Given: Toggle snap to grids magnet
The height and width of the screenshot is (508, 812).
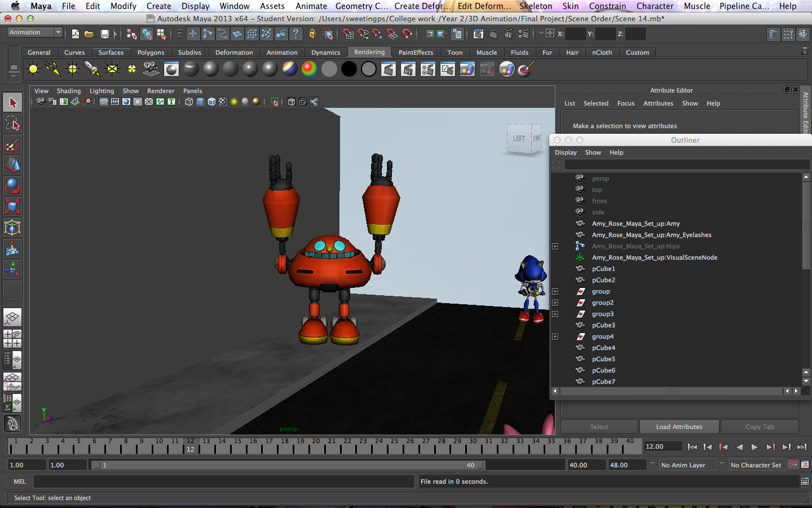Looking at the screenshot, I should coord(348,34).
